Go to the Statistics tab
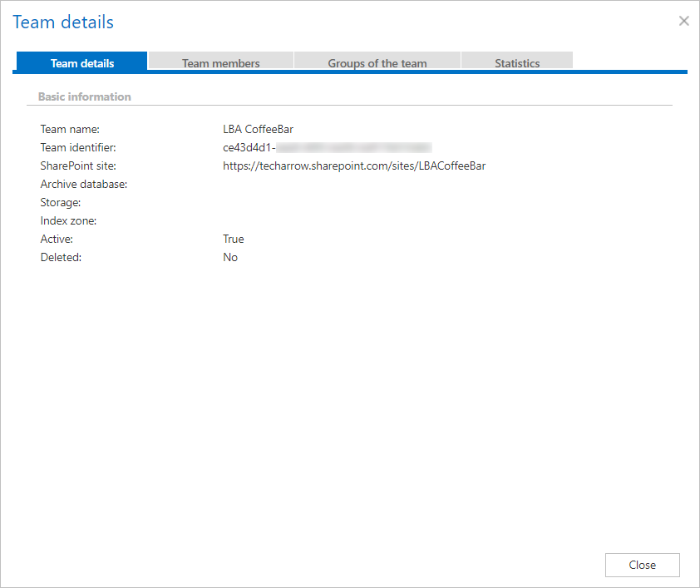The width and height of the screenshot is (700, 588). pyautogui.click(x=517, y=63)
